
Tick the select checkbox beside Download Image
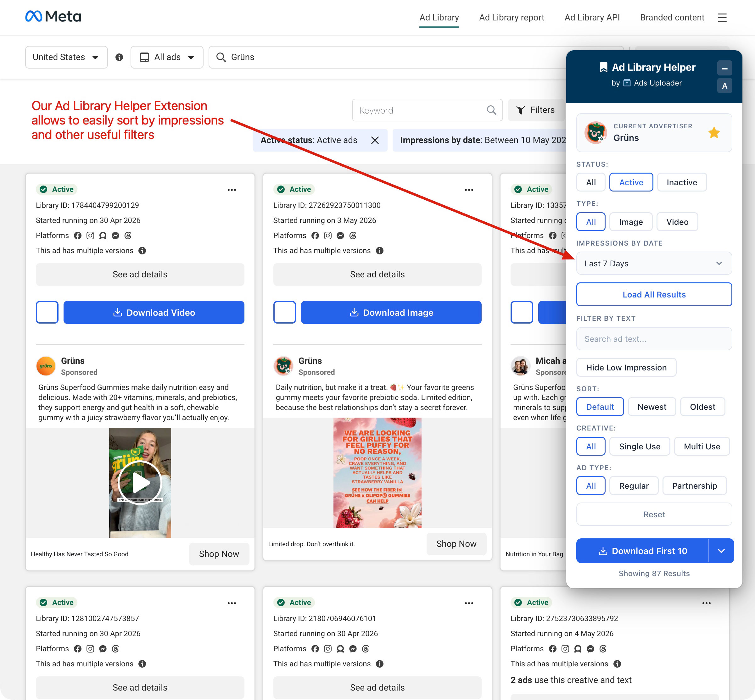284,313
